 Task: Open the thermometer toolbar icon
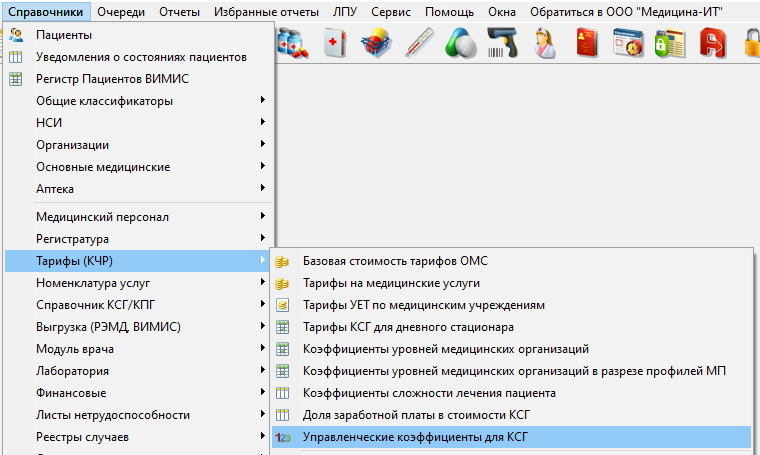[x=420, y=44]
